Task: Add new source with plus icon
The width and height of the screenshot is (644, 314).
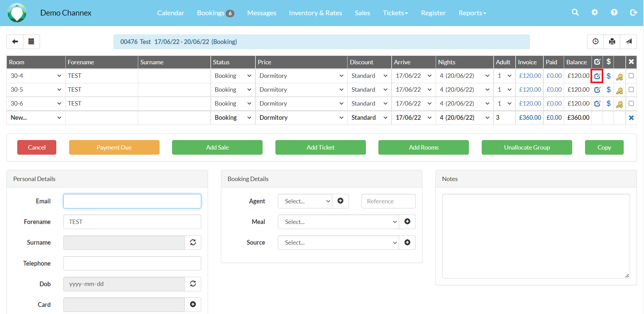Action: 407,242
